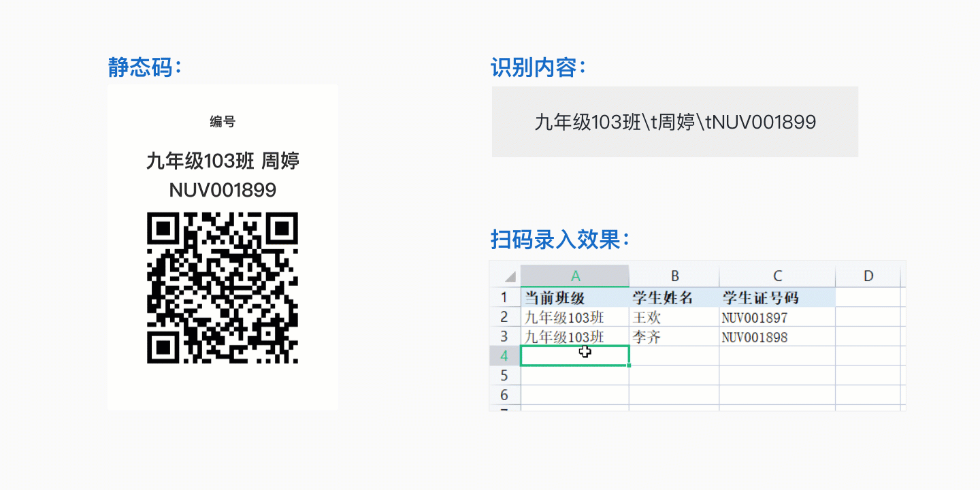Click the select-all corner triangle

click(509, 276)
